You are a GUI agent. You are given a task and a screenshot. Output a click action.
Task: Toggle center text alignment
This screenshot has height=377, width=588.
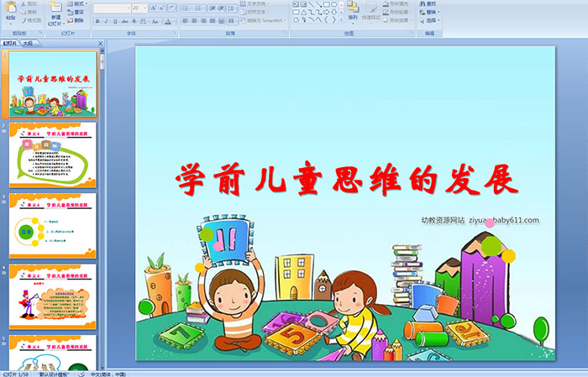point(194,21)
